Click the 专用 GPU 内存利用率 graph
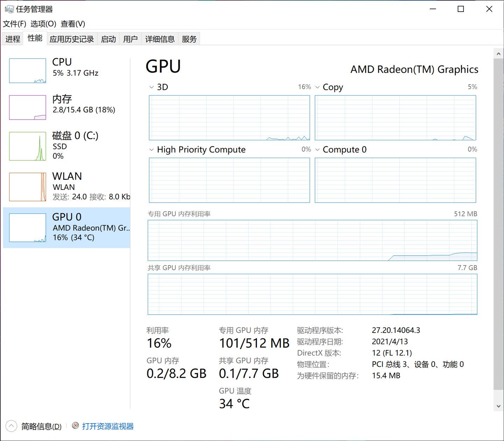The height and width of the screenshot is (441, 504). (x=313, y=240)
